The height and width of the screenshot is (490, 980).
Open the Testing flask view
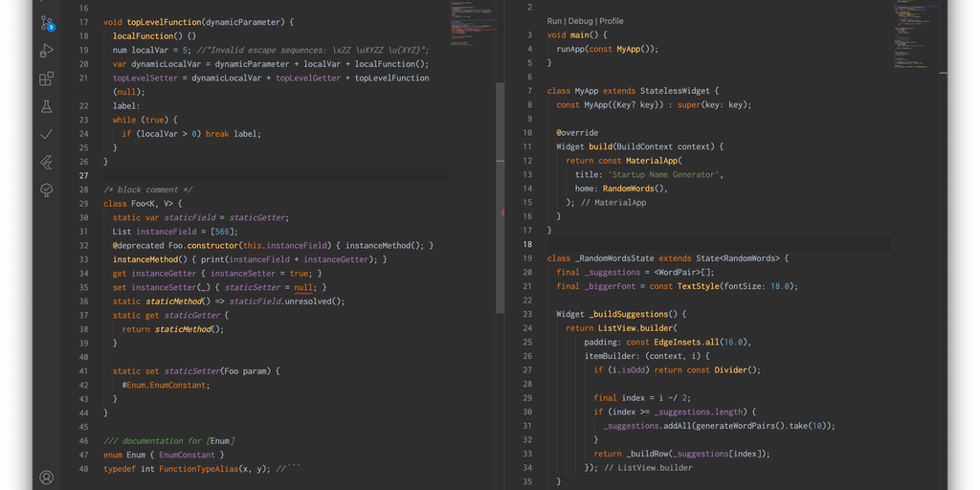(46, 106)
